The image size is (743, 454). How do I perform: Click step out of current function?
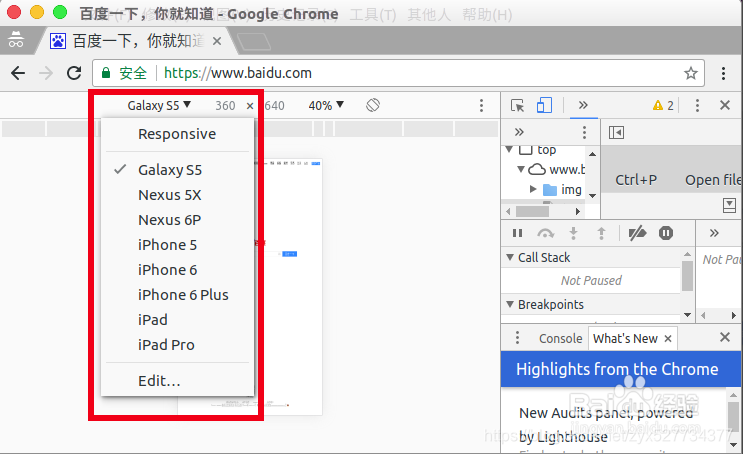tap(601, 233)
